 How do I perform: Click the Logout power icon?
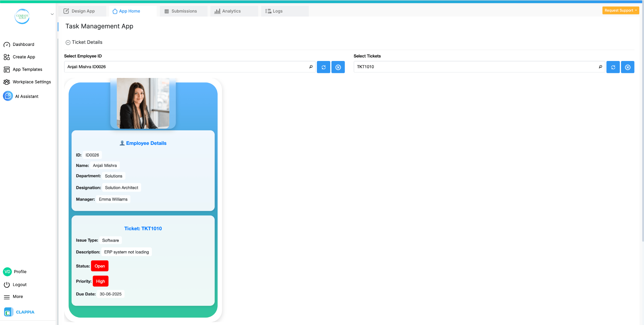pyautogui.click(x=7, y=285)
